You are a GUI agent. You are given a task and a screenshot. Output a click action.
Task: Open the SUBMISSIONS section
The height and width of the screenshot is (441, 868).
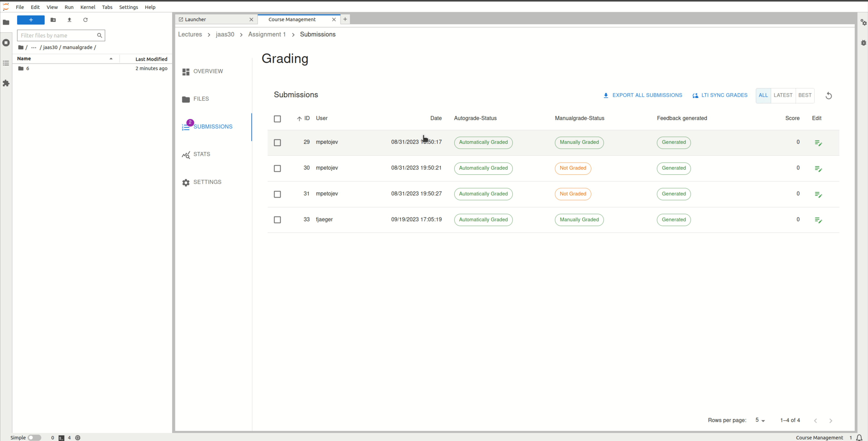pos(207,127)
